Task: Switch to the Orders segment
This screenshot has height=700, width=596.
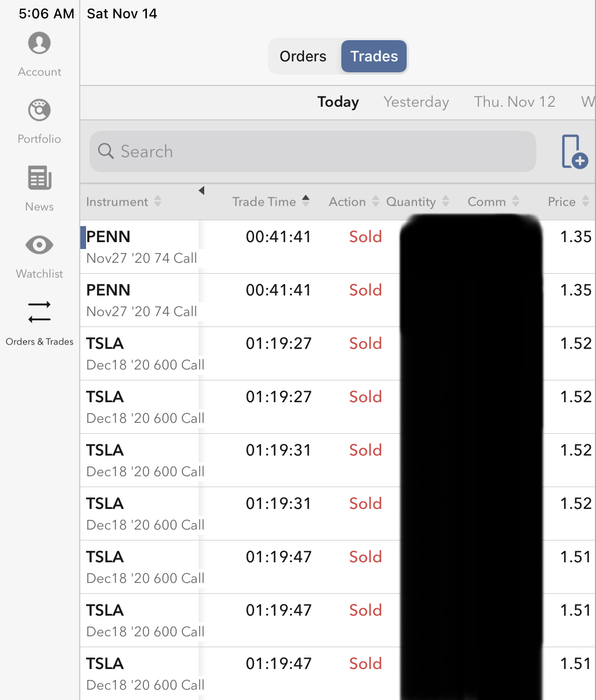Action: pyautogui.click(x=303, y=56)
